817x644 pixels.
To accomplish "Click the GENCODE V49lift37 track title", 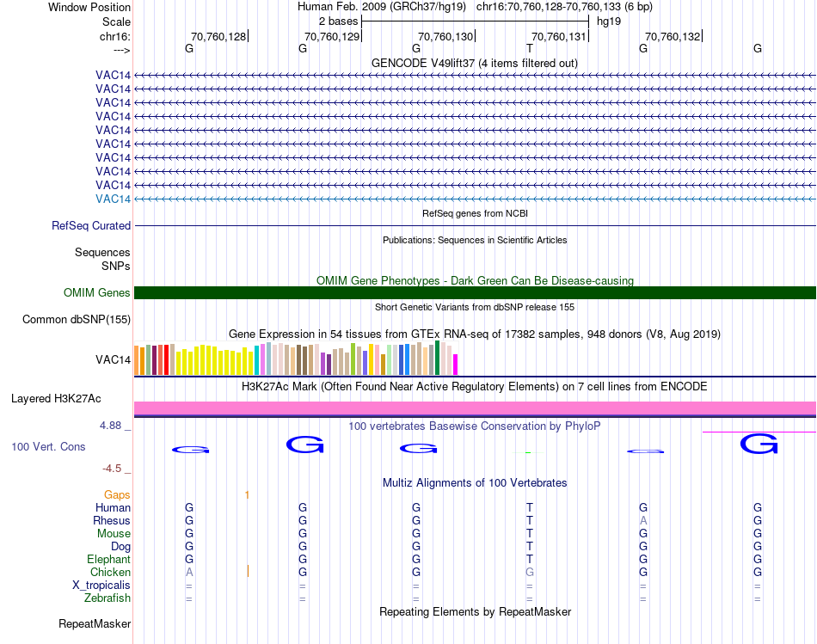I will 474,63.
